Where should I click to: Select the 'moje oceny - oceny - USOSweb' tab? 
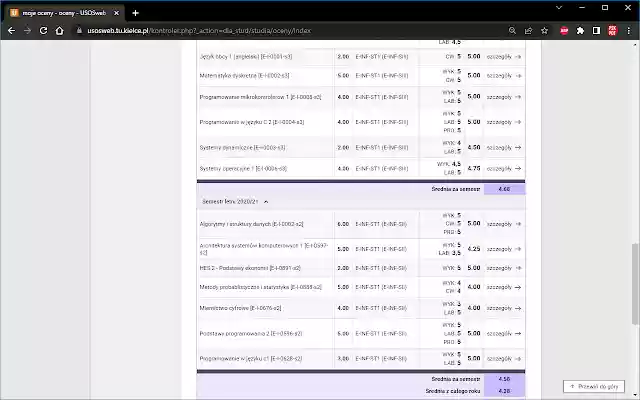pos(64,13)
